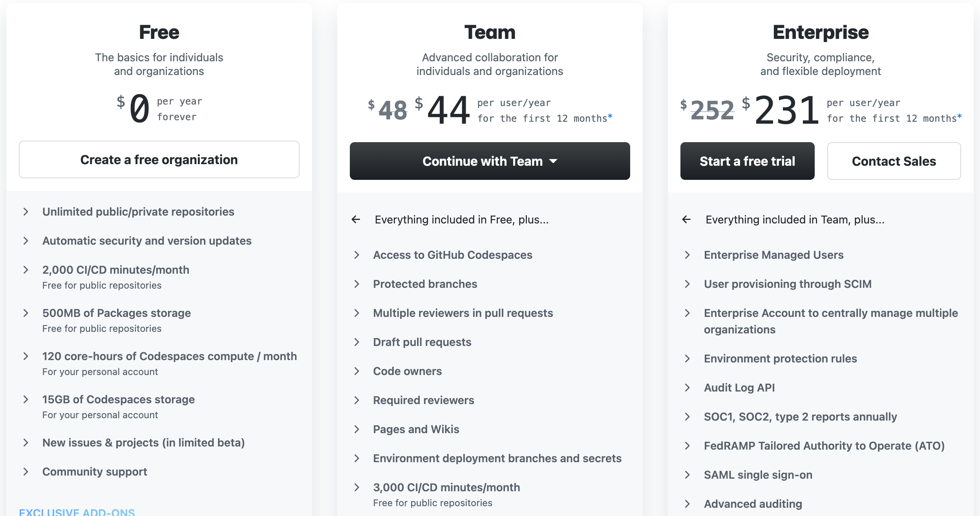
Task: Open the Continue with Team dropdown
Action: pos(490,161)
